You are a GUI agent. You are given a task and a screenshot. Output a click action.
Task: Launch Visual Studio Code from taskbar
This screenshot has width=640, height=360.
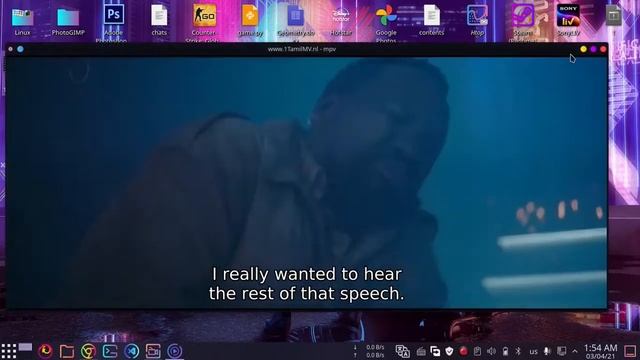click(x=131, y=351)
